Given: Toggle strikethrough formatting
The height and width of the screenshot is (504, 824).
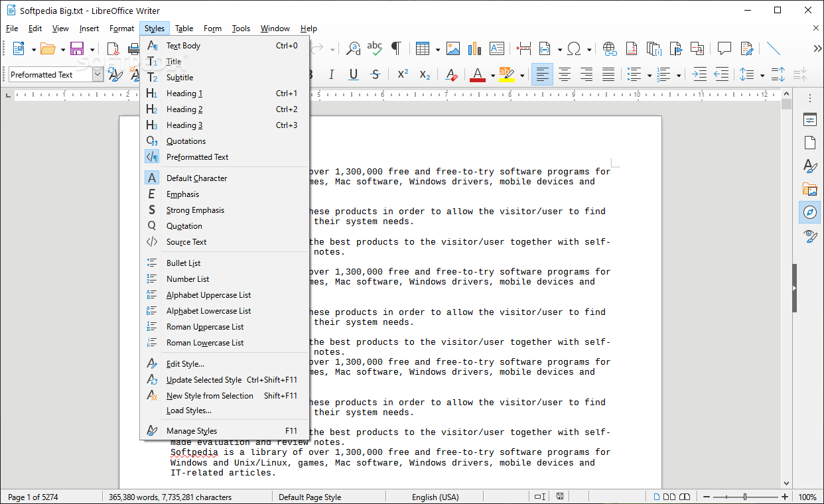Looking at the screenshot, I should click(376, 74).
